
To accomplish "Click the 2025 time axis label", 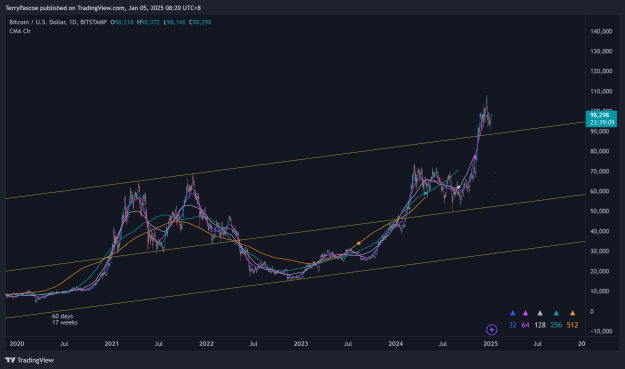I will point(490,344).
